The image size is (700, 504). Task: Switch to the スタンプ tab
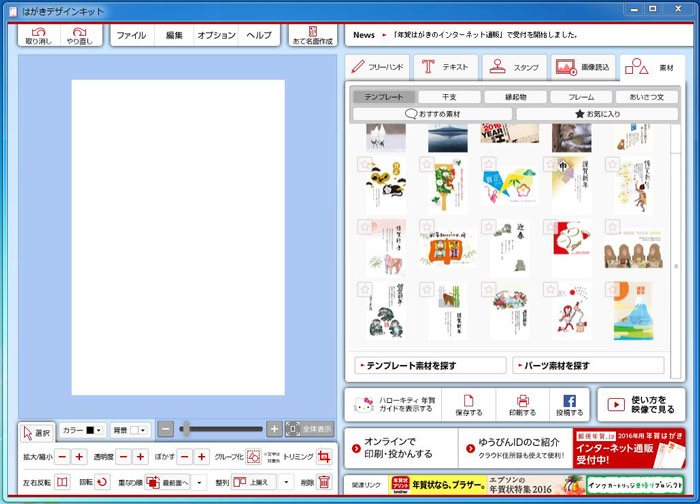tap(514, 67)
